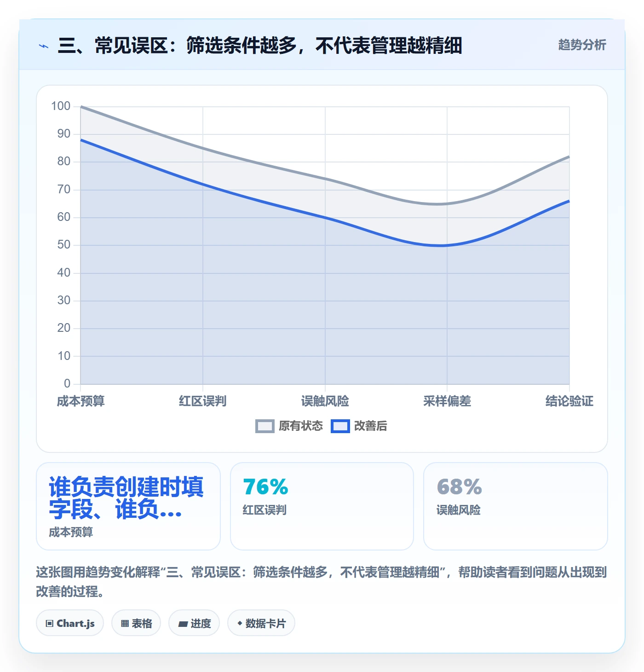Select the Chart.js tag
This screenshot has width=644, height=672.
pos(70,623)
